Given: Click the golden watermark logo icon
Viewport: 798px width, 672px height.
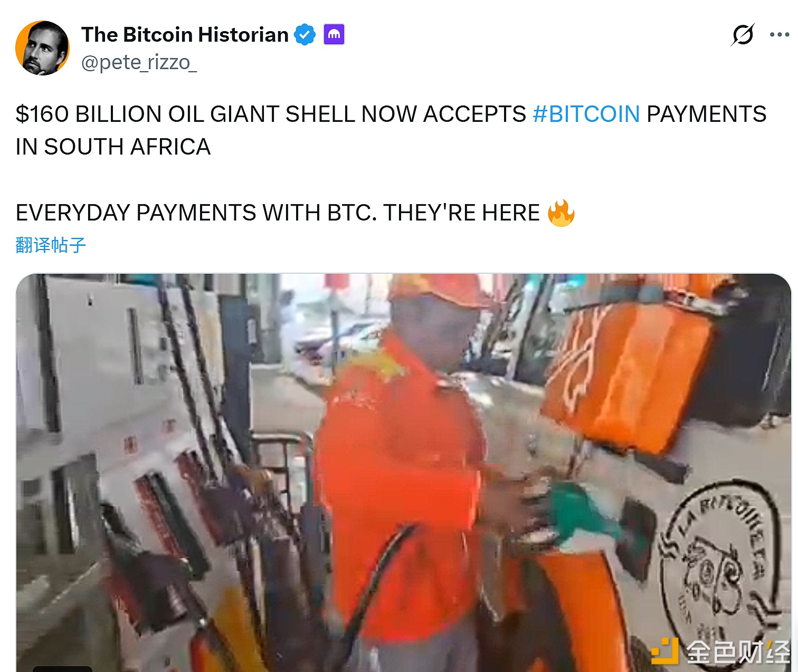Looking at the screenshot, I should pos(664,650).
